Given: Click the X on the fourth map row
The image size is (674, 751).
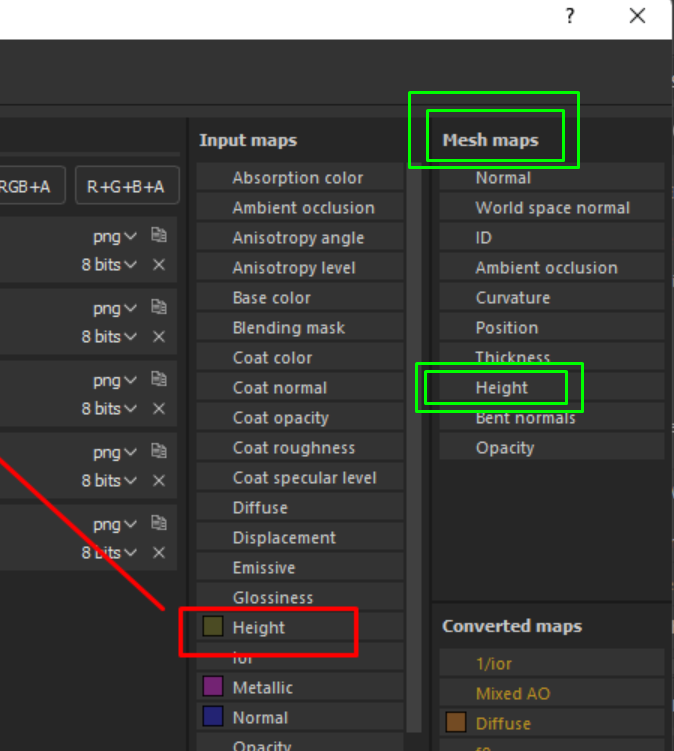Looking at the screenshot, I should [x=158, y=481].
